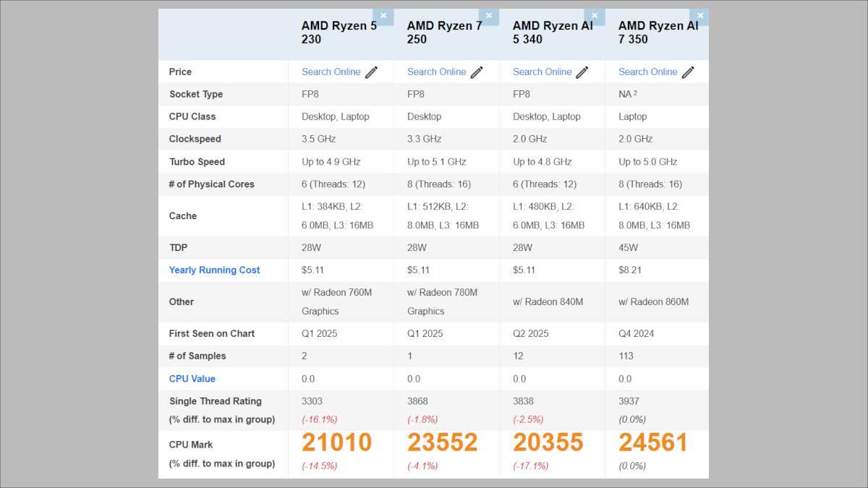868x488 pixels.
Task: Search online for AMD Ryzen 5 230 price
Action: pyautogui.click(x=331, y=72)
